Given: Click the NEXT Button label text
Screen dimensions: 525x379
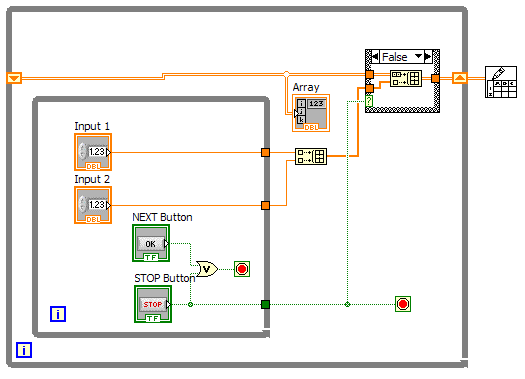Looking at the screenshot, I should [162, 217].
